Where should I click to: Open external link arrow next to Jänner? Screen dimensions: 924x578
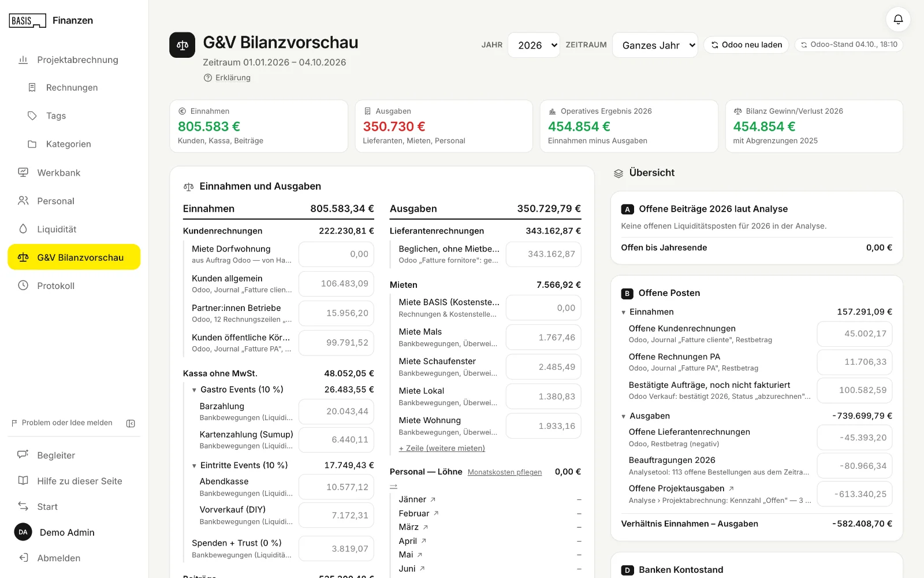[x=433, y=499]
